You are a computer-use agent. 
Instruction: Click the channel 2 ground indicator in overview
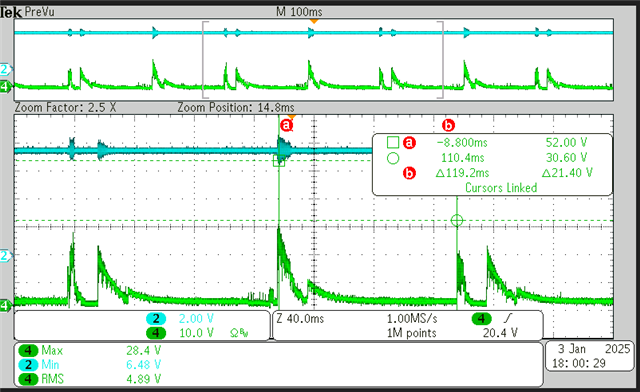tap(5, 69)
